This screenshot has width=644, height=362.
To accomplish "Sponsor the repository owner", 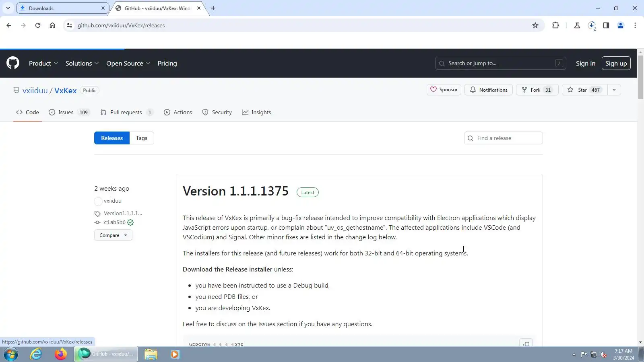I will (x=444, y=90).
